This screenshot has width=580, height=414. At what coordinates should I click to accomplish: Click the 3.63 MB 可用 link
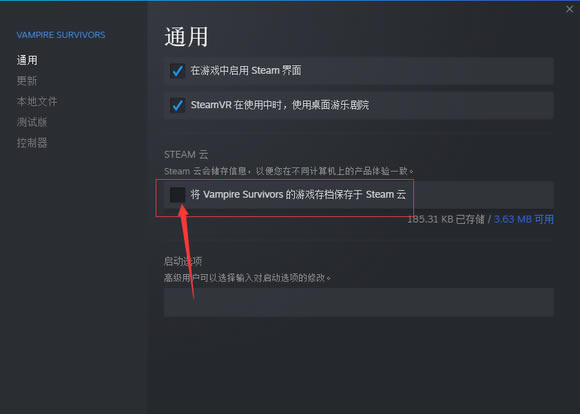tap(524, 219)
